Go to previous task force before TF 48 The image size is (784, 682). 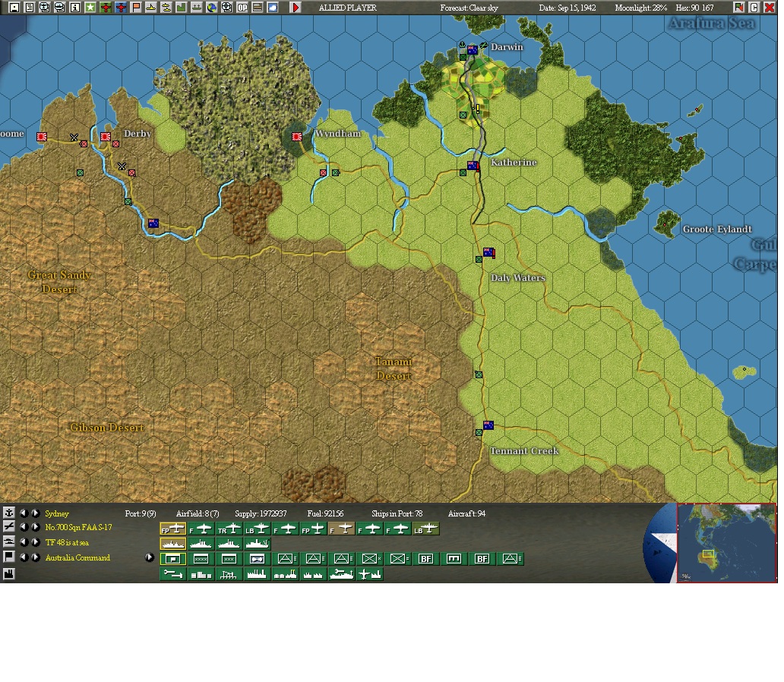click(x=24, y=542)
